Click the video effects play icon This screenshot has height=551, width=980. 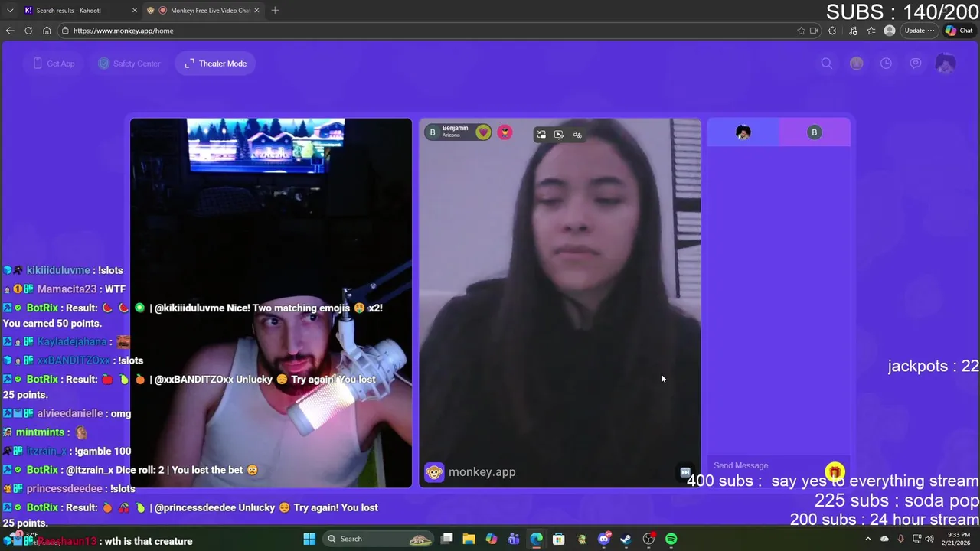[559, 135]
